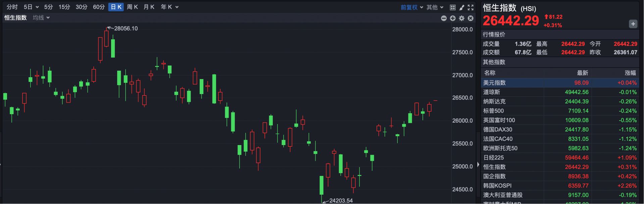The width and height of the screenshot is (644, 204).
Task: Select the 日经225 index row
Action: tap(560, 158)
